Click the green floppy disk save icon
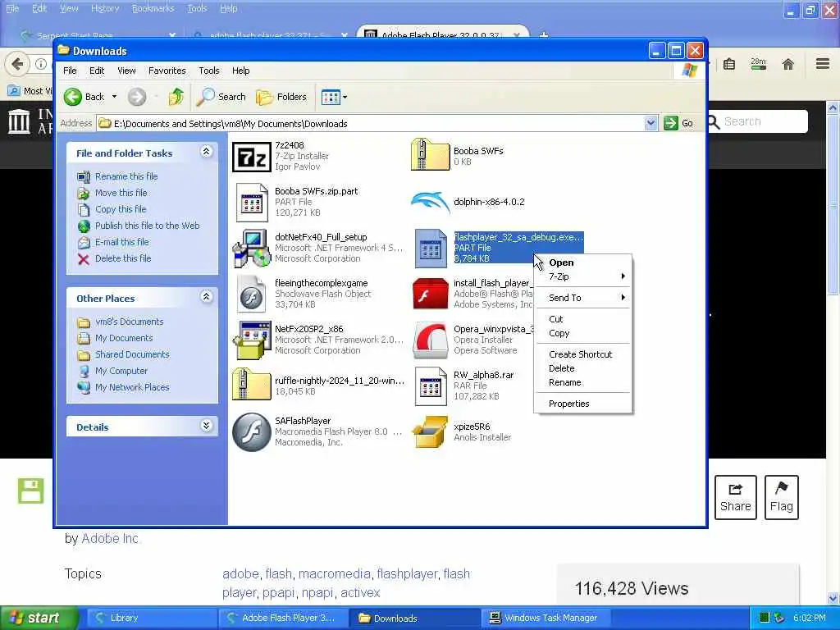Image resolution: width=840 pixels, height=630 pixels. click(x=30, y=491)
